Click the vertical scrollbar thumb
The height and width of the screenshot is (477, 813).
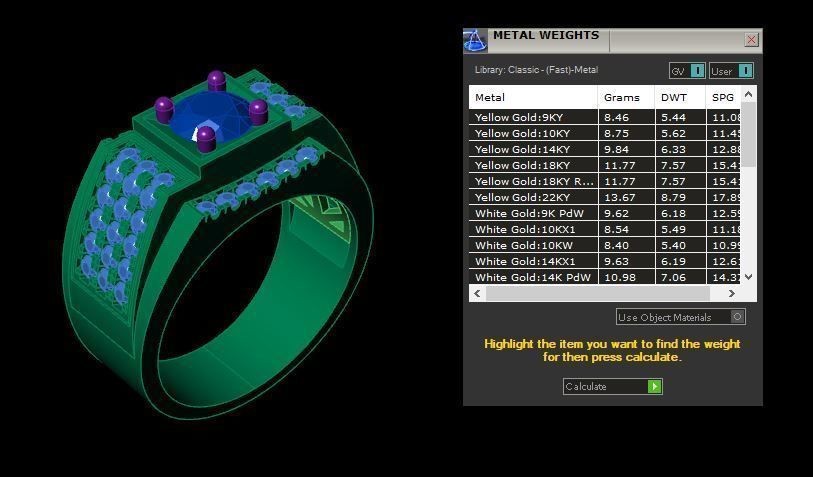click(748, 135)
